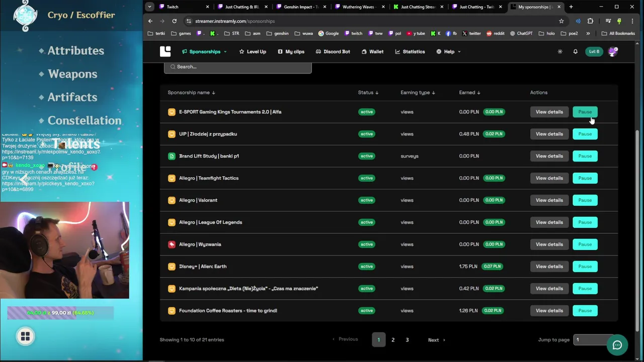This screenshot has height=362, width=644.
Task: Go to My clips
Action: click(x=291, y=51)
